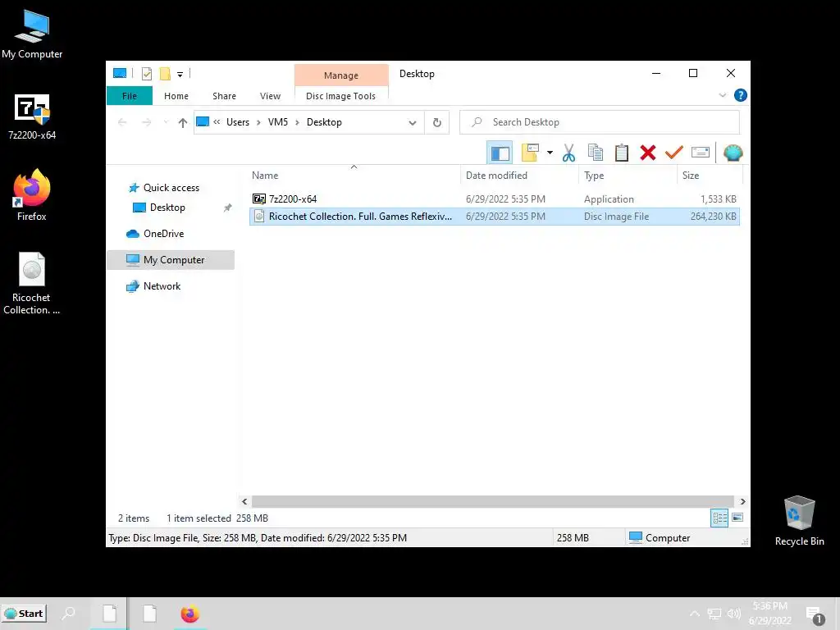
Task: Select My Computer in navigation pane
Action: pyautogui.click(x=171, y=260)
